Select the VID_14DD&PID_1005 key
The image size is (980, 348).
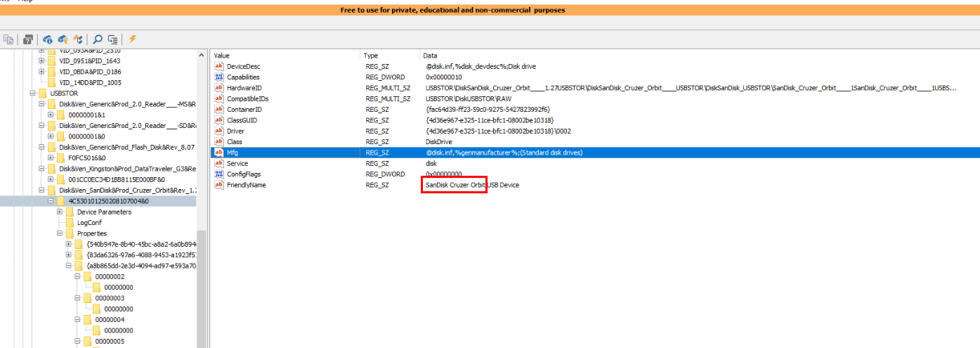pos(91,83)
